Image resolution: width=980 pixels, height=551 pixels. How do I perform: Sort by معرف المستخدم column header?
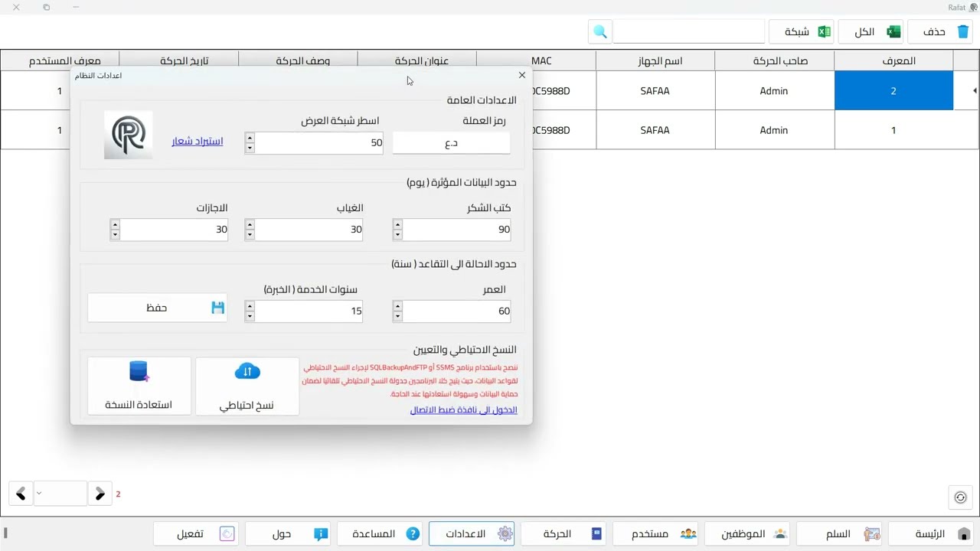[x=60, y=60]
